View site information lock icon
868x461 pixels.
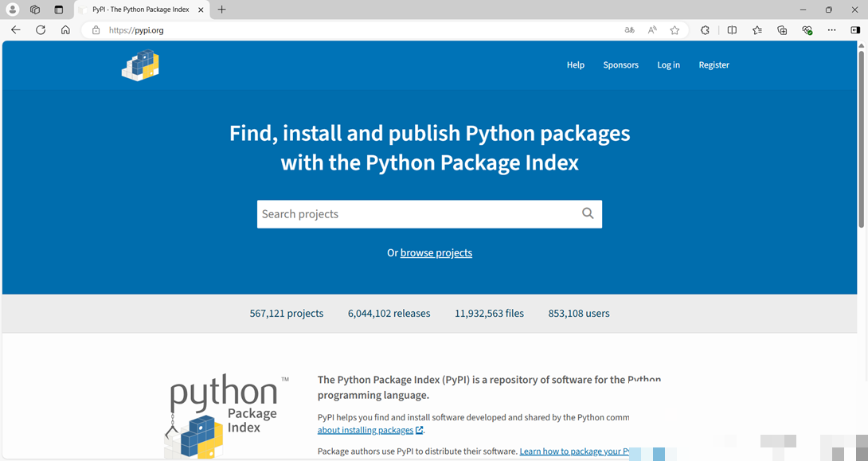tap(96, 30)
